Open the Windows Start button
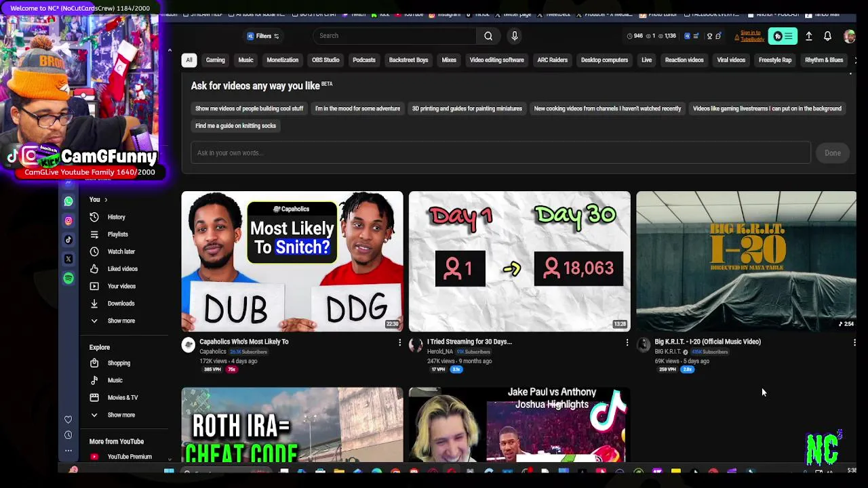Screen dimensions: 868x488 pos(169,472)
